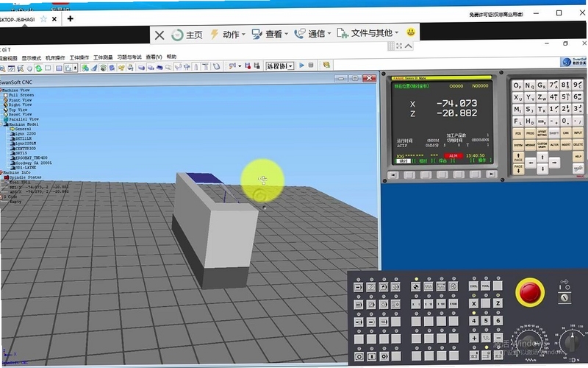The image size is (588, 368).
Task: Click the panel button labeled 6
Action: (x=498, y=320)
